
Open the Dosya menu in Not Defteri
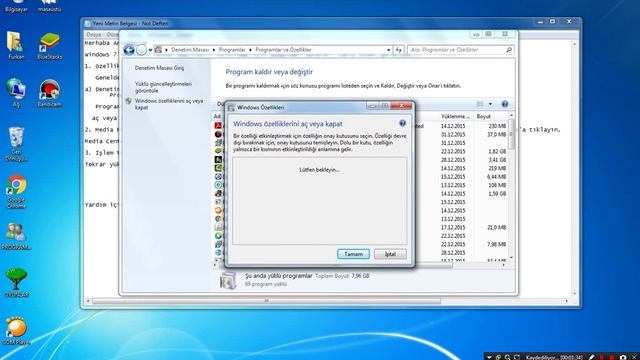pyautogui.click(x=93, y=35)
